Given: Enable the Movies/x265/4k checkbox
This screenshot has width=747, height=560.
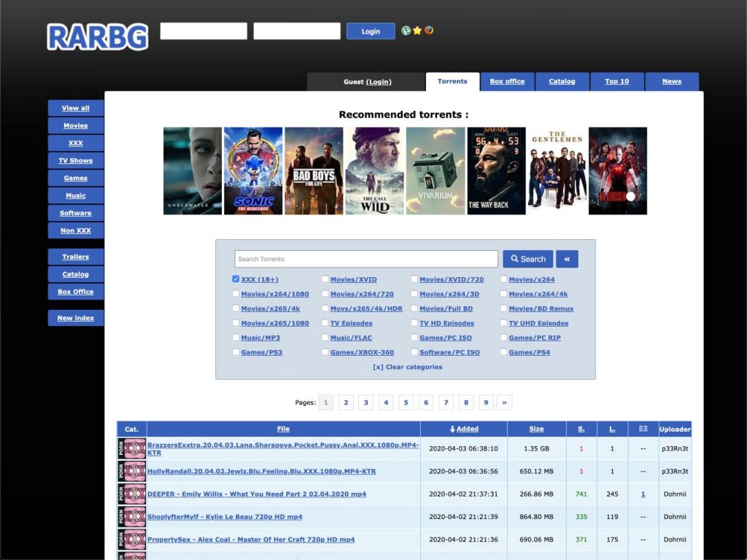Looking at the screenshot, I should pos(236,308).
